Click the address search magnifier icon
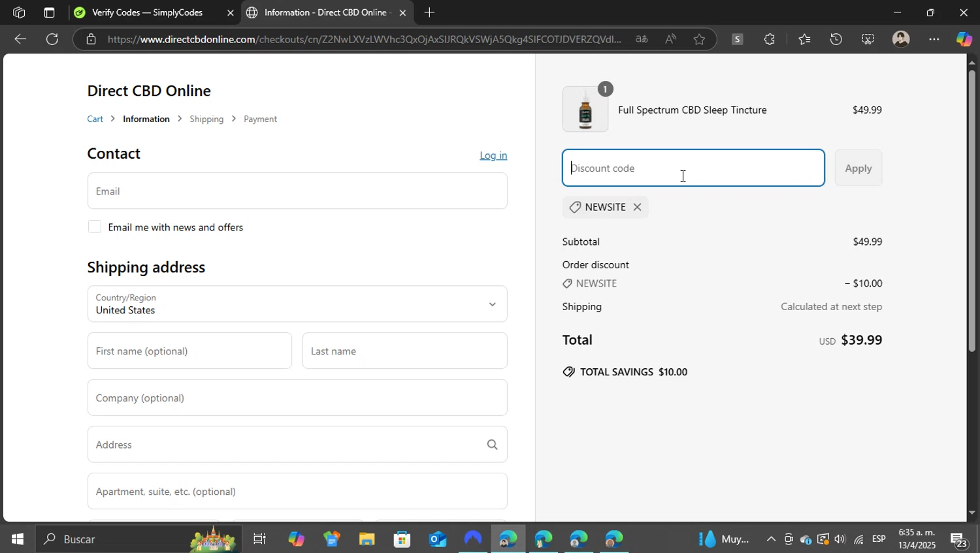The image size is (980, 553). [492, 445]
